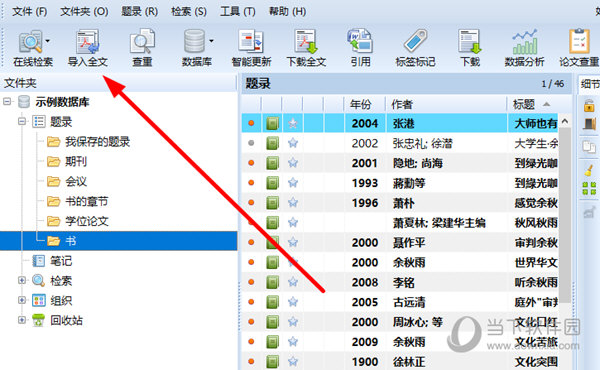Expand the 组织 tree node
Screen dimensions: 600x370
pyautogui.click(x=22, y=300)
